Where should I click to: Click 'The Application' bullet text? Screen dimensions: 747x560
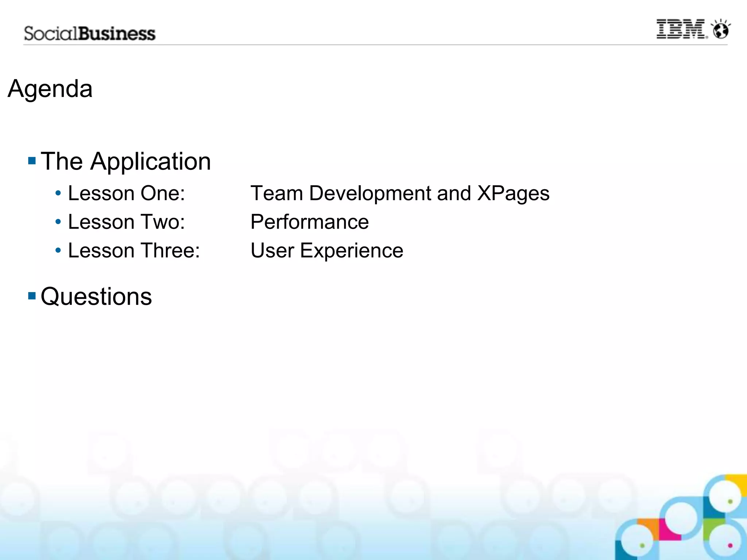(x=126, y=162)
